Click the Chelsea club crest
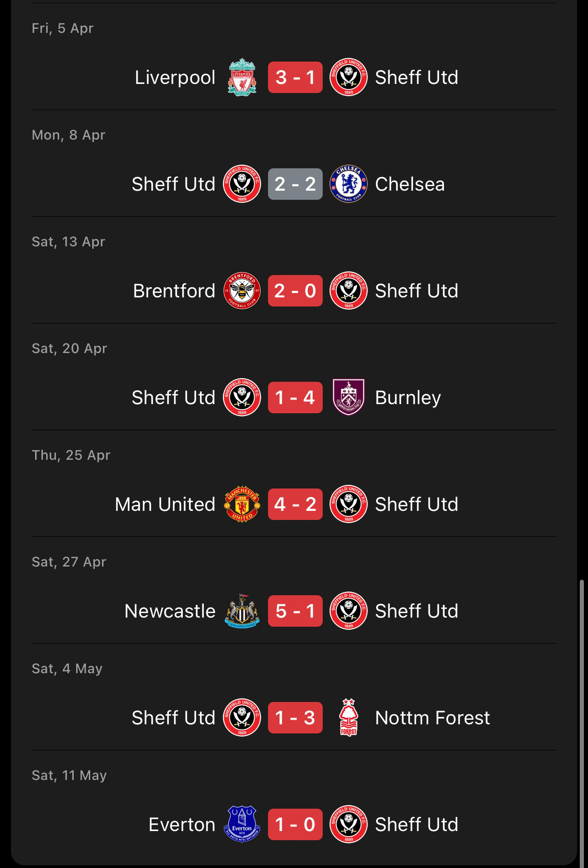Screen dimensions: 588x868 349,184
